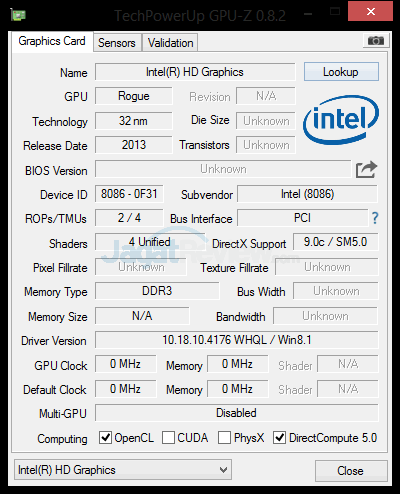Click the Subvendor field Intel (8086)
Viewport: 400px width, 494px height.
tap(307, 194)
